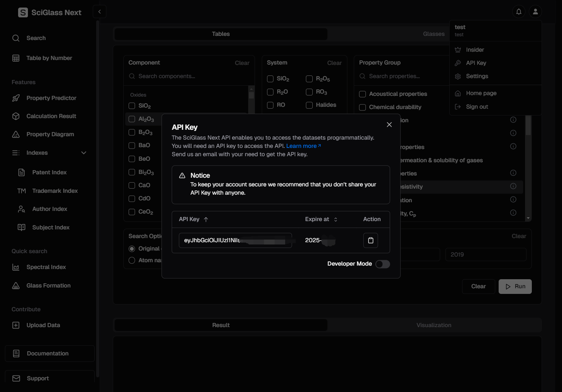The width and height of the screenshot is (562, 392).
Task: Click the search properties input field
Action: (x=400, y=76)
